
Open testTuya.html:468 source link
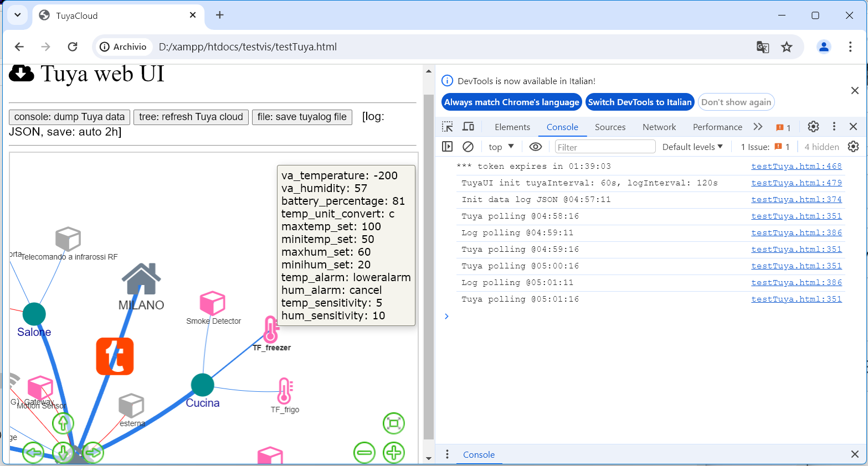tap(797, 166)
